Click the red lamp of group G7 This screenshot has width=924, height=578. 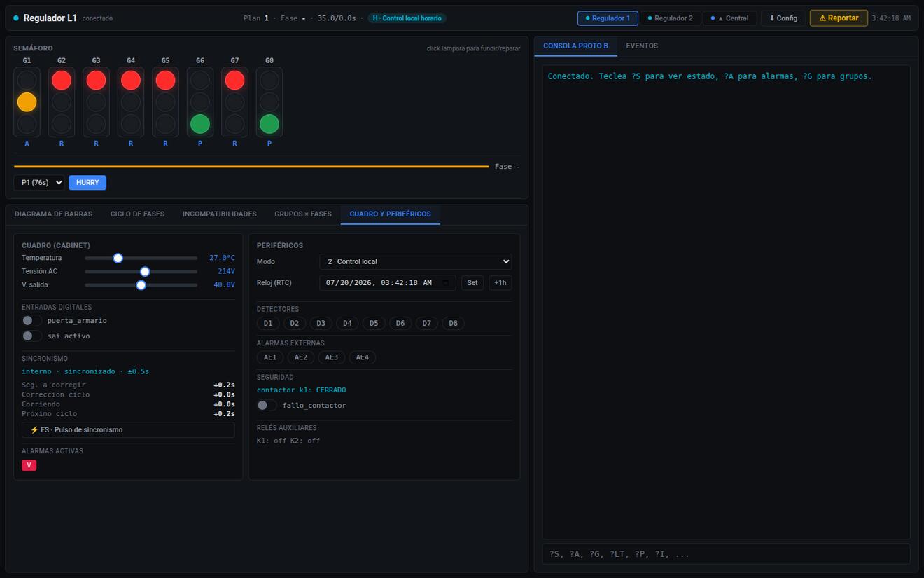click(x=234, y=80)
